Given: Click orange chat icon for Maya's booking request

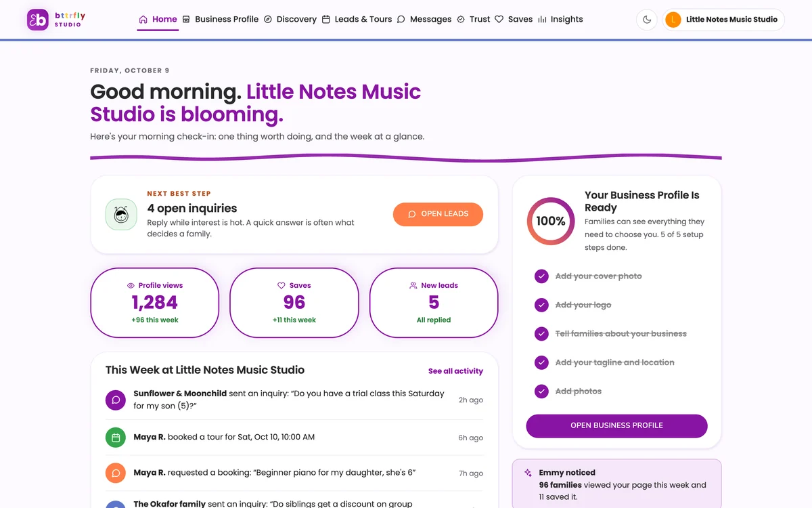Looking at the screenshot, I should point(116,473).
